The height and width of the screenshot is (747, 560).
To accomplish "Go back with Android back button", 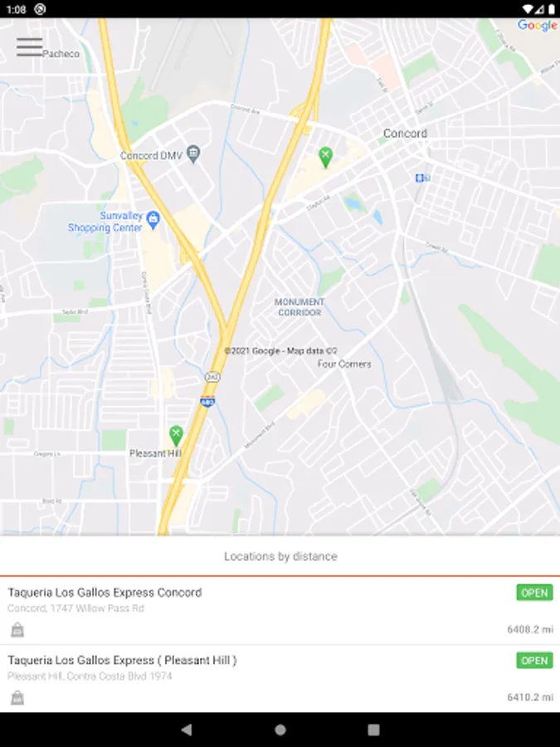I will point(187,730).
